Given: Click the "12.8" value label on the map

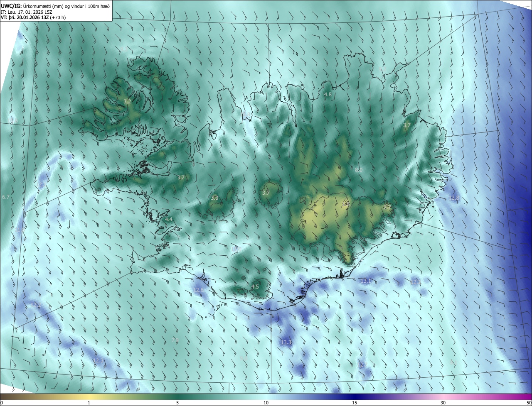Looking at the screenshot, I should pos(454,198).
